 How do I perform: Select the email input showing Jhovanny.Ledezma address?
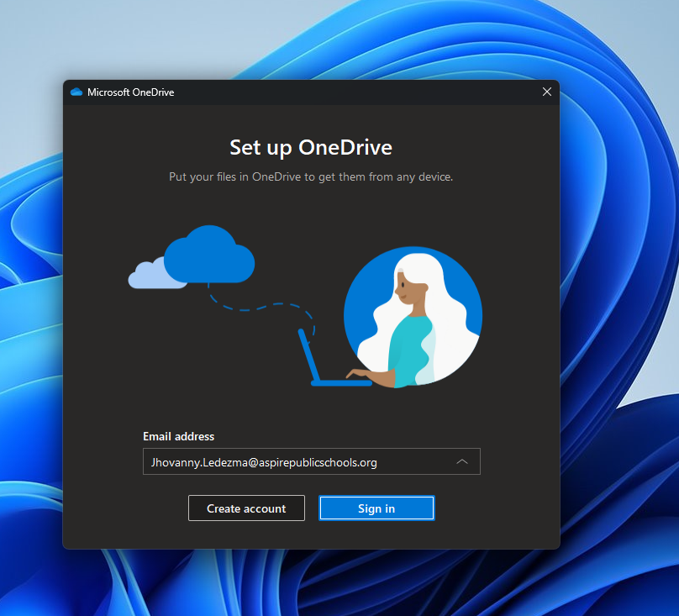coord(294,461)
